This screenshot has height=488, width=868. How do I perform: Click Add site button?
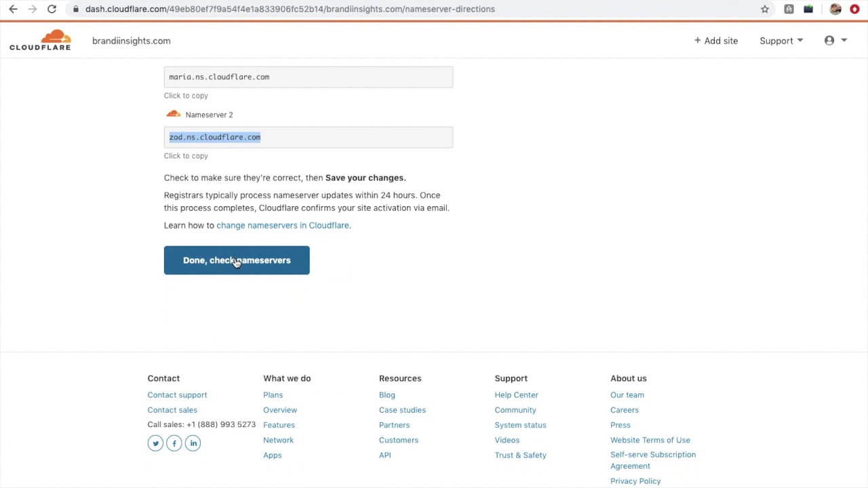715,41
